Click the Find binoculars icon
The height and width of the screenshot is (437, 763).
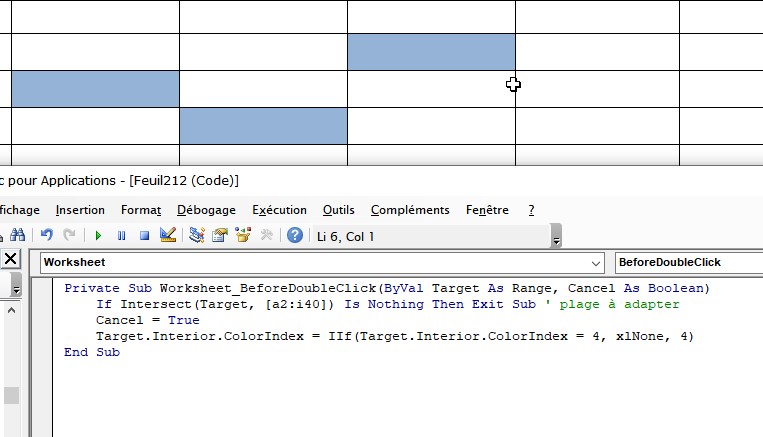[x=17, y=236]
